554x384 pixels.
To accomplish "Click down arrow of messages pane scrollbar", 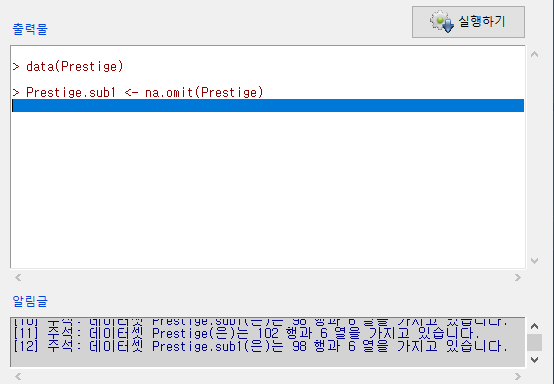I will point(535,360).
